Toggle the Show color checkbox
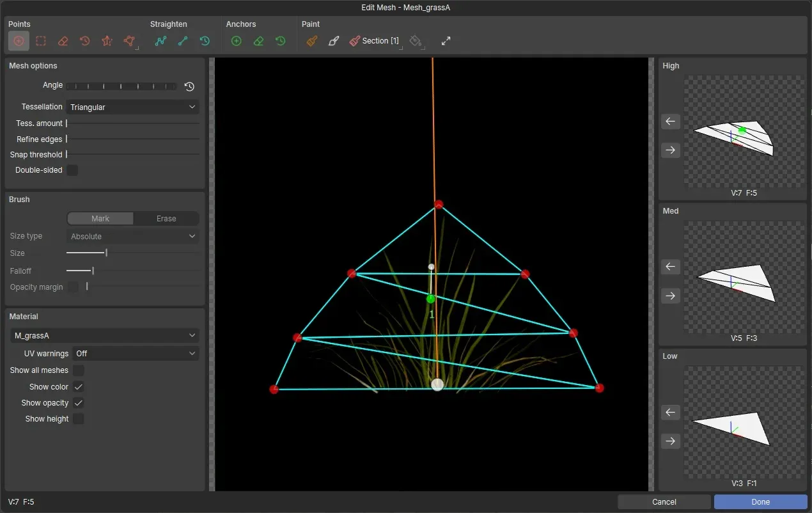The image size is (812, 513). click(79, 387)
